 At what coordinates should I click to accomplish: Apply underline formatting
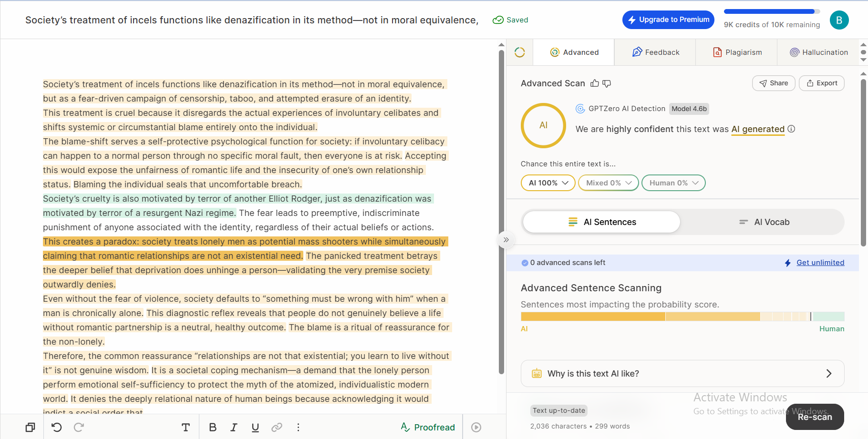pos(255,427)
